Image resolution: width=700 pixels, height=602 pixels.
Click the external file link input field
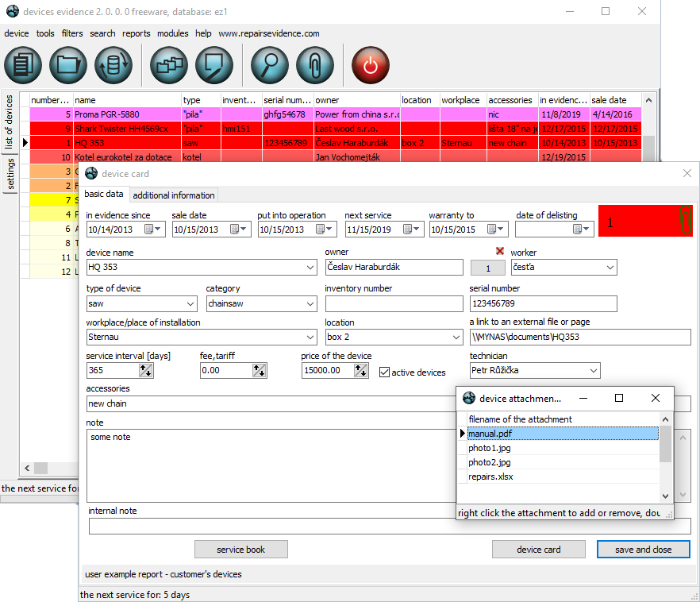580,338
